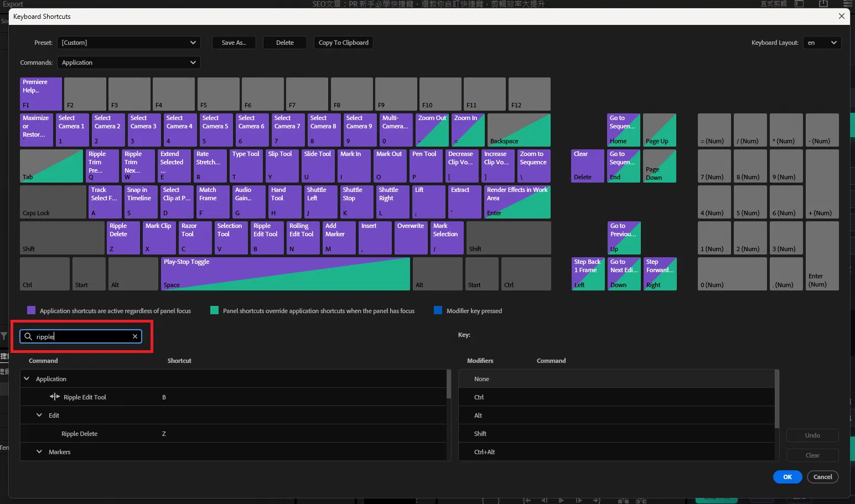This screenshot has height=504, width=855.
Task: Click the left Shift modifier key
Action: point(62,238)
